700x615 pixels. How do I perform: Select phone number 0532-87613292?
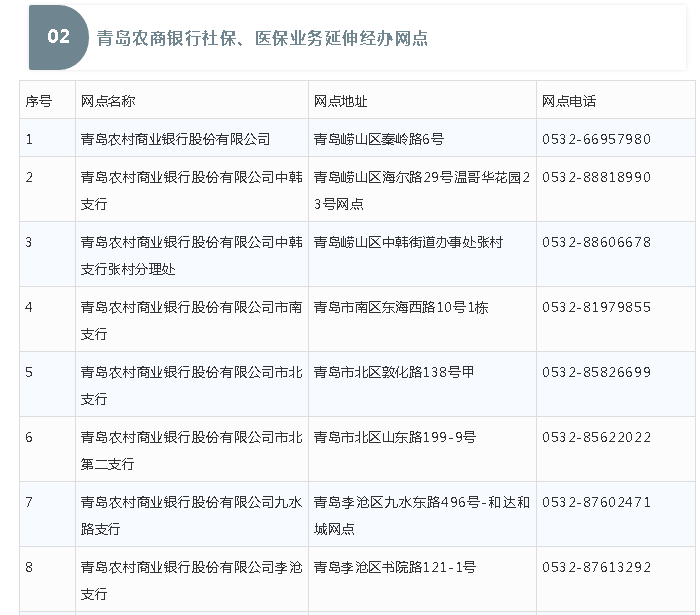[596, 567]
